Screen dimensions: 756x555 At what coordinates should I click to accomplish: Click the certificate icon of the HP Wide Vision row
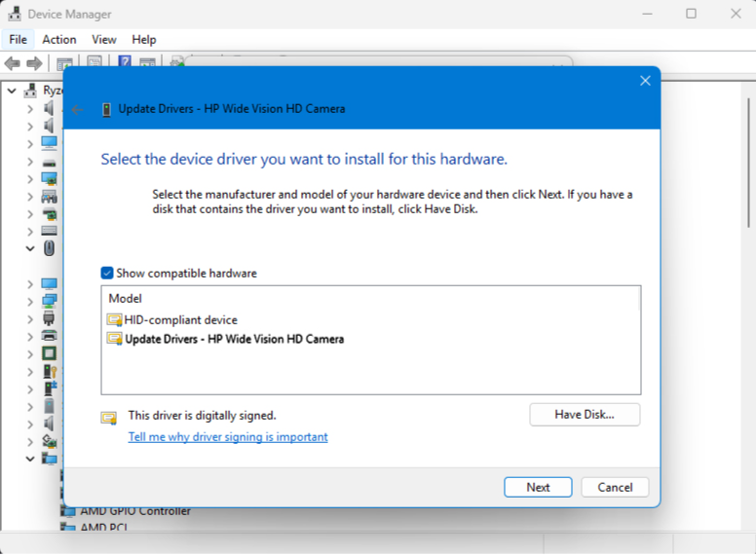(x=114, y=339)
